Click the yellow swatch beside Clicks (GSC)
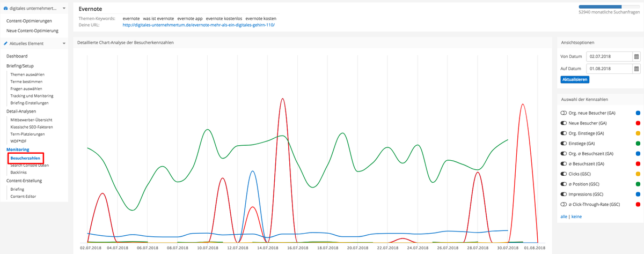This screenshot has width=644, height=254. click(638, 174)
